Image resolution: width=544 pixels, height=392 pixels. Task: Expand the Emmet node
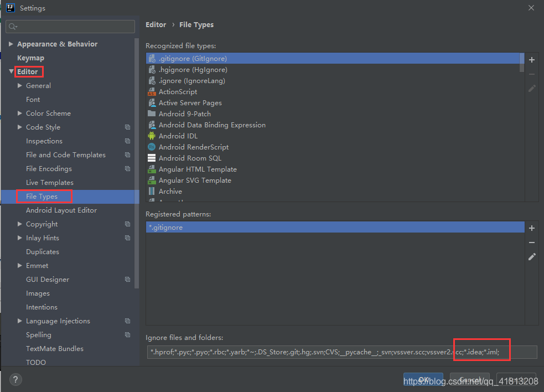point(20,266)
